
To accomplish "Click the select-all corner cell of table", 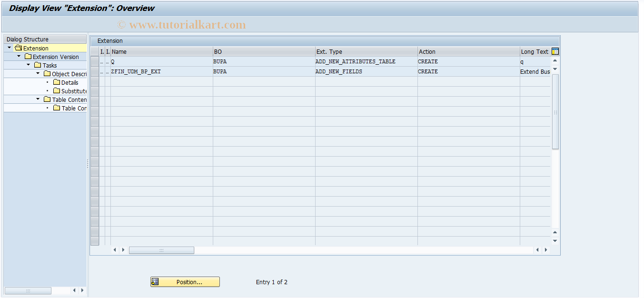I will click(x=95, y=51).
